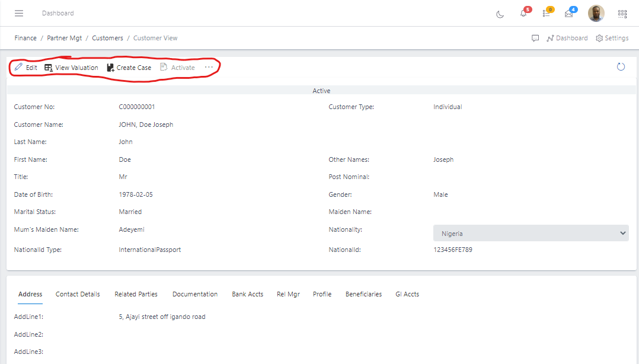Enable dark mode with the moon icon
639x364 pixels.
pos(500,13)
